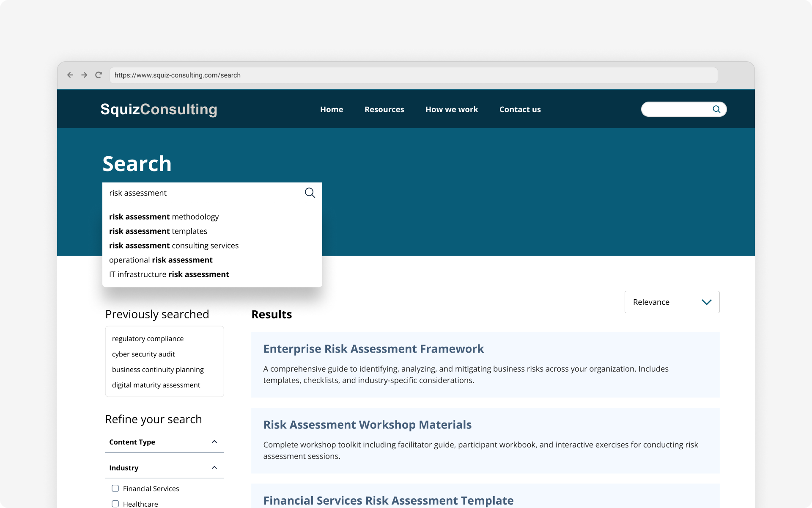Reload the page with the refresh icon
This screenshot has width=812, height=508.
[99, 75]
